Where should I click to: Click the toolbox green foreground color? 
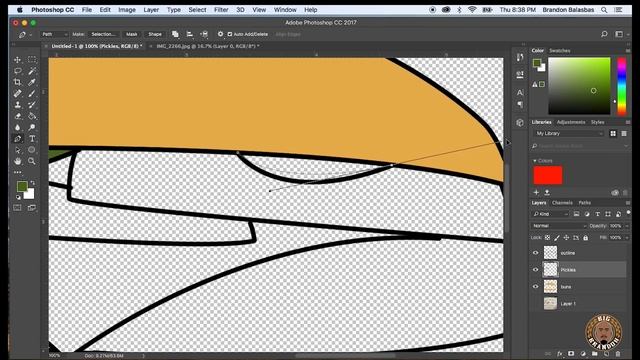[x=22, y=187]
